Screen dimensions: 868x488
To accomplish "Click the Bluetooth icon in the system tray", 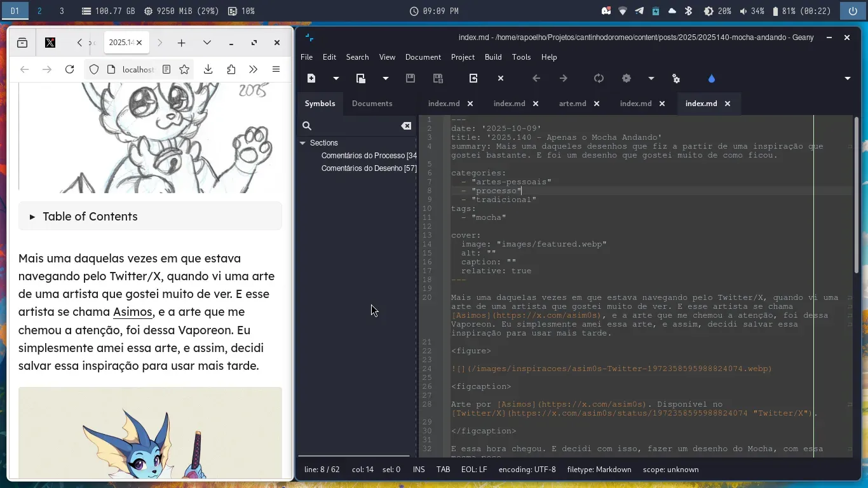I will (x=688, y=11).
